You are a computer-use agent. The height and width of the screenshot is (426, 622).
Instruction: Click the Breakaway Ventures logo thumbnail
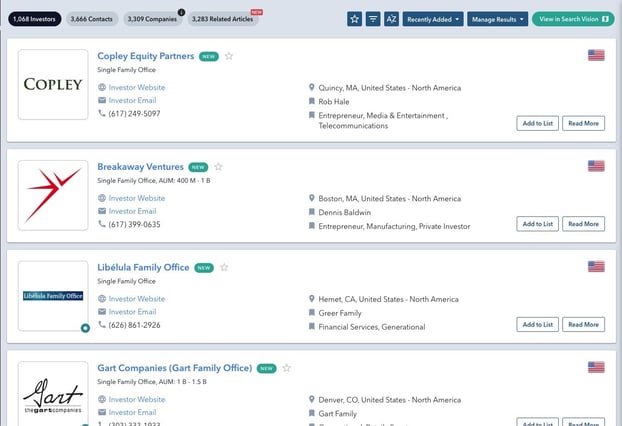point(53,196)
